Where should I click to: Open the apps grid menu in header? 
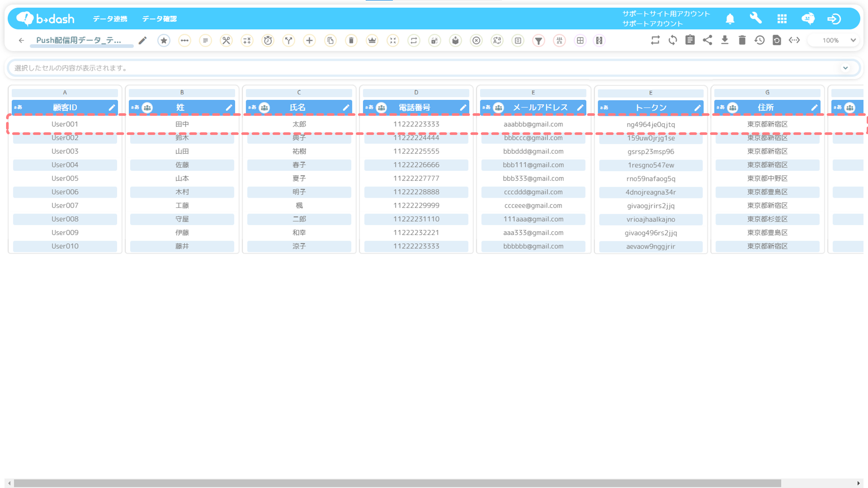coord(782,19)
